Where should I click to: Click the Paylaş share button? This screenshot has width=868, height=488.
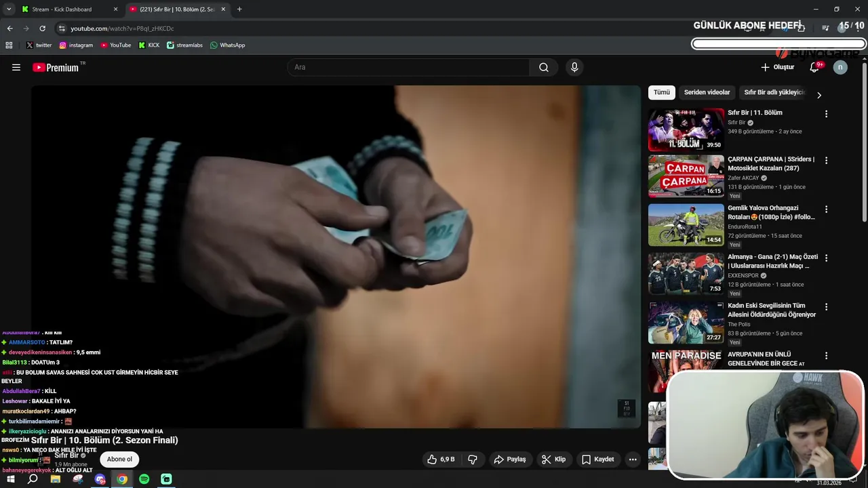tap(510, 460)
